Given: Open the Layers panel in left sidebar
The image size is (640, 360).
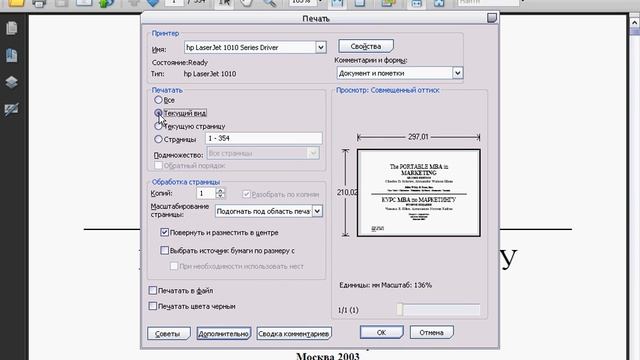Looking at the screenshot, I should (12, 82).
